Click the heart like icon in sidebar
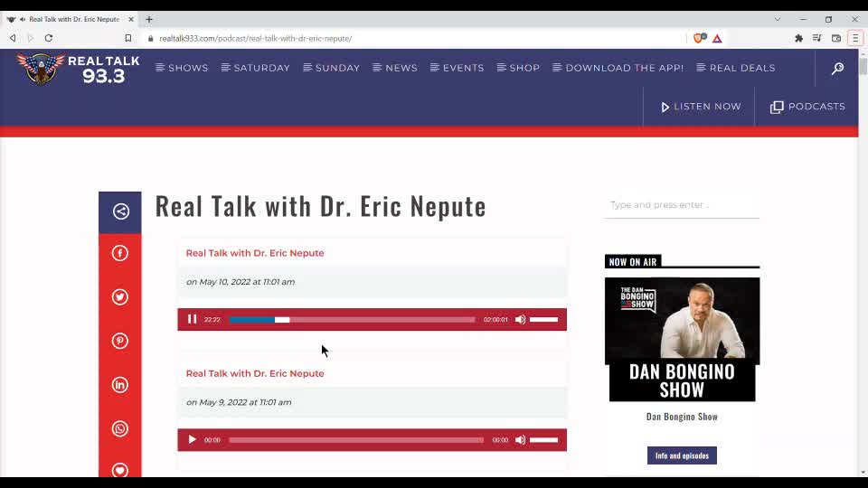 [120, 470]
